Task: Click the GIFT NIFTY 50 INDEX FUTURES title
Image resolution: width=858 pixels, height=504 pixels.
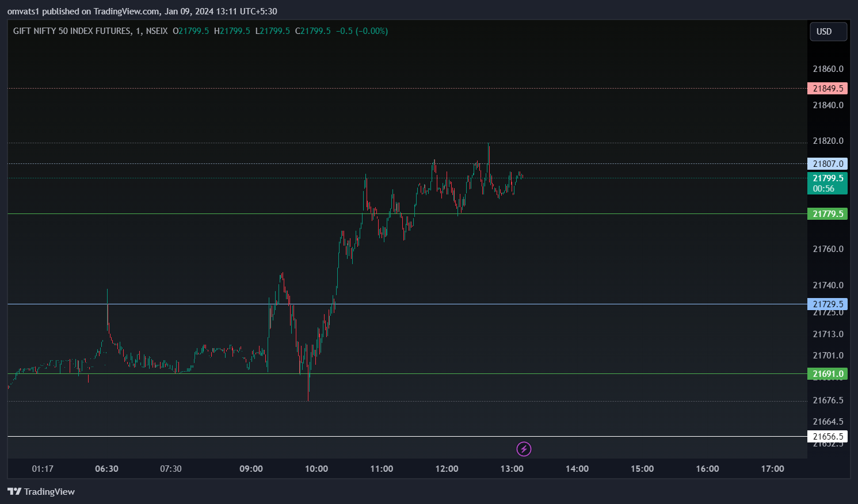Action: (72, 31)
